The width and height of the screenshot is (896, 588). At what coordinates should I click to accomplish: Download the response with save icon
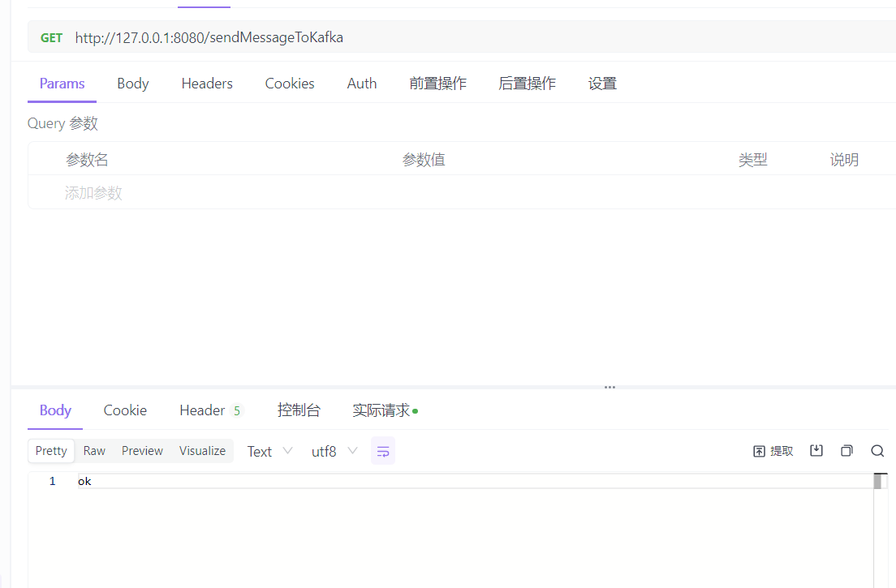(x=816, y=451)
